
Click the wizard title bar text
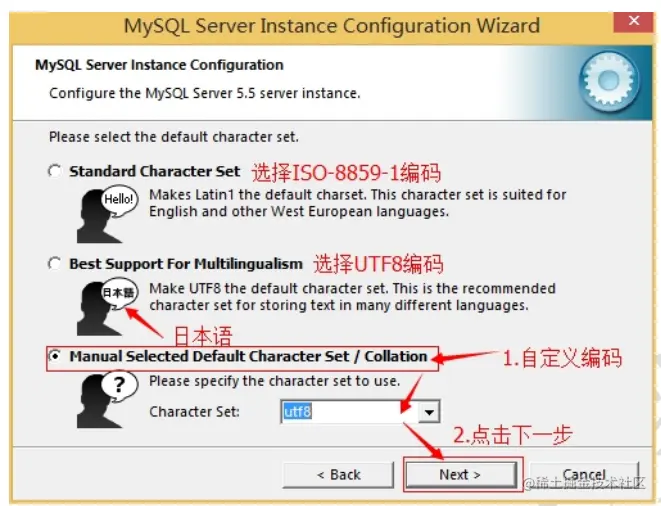pos(332,25)
